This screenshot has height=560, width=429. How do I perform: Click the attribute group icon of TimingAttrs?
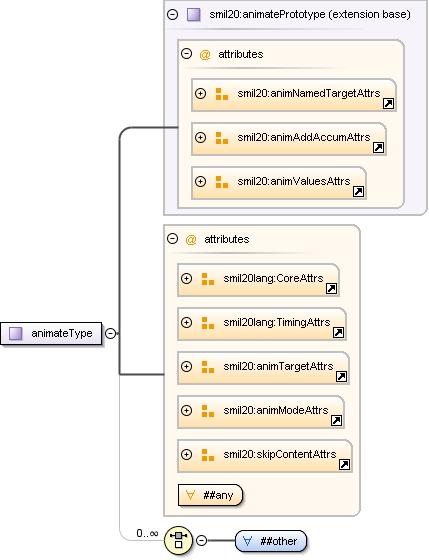208,323
